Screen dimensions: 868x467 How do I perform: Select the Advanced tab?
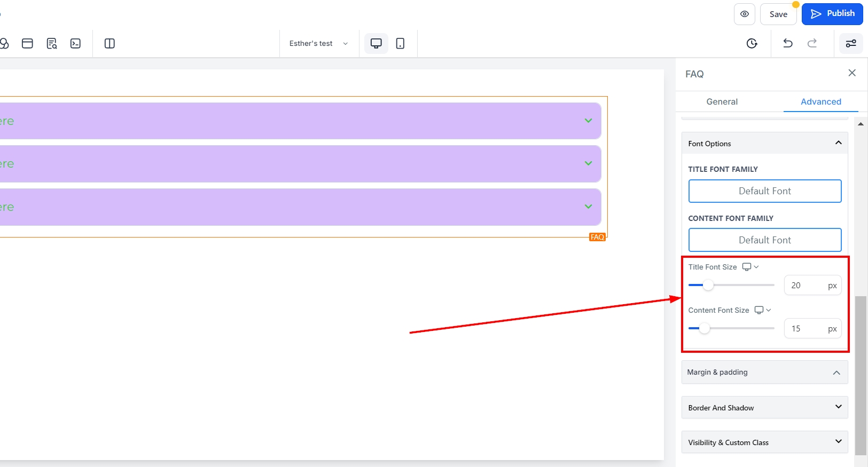click(820, 101)
